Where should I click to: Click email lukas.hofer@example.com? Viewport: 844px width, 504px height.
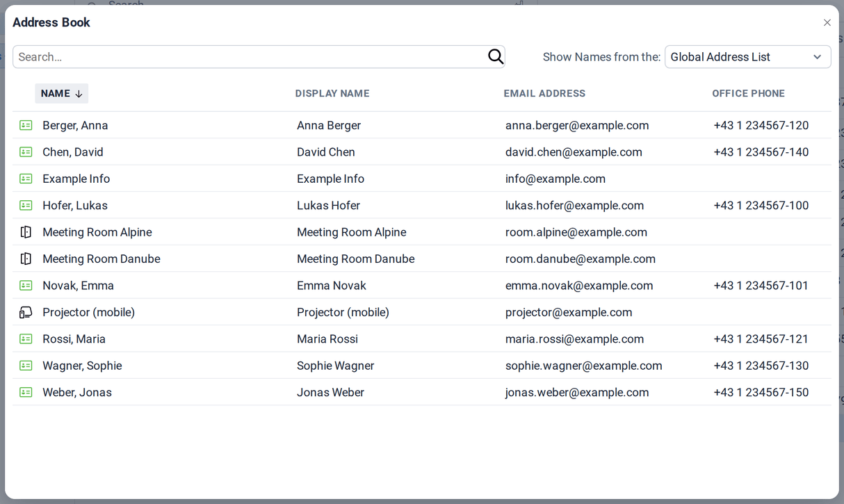pos(574,206)
